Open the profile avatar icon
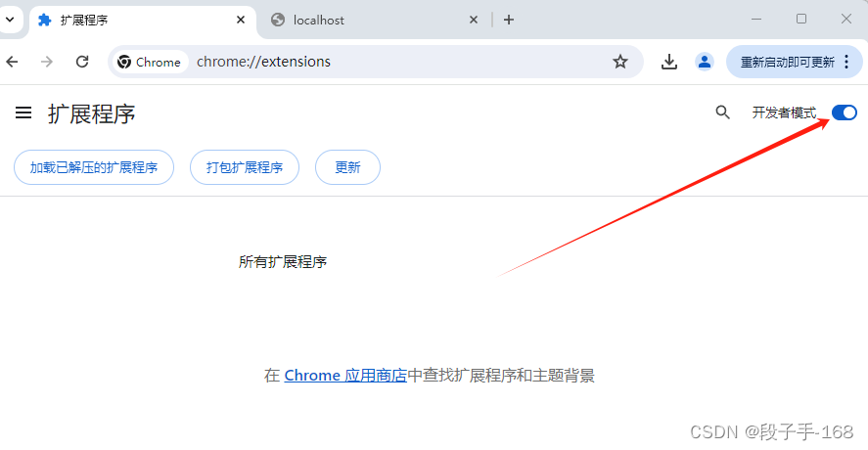868x450 pixels. pyautogui.click(x=705, y=62)
